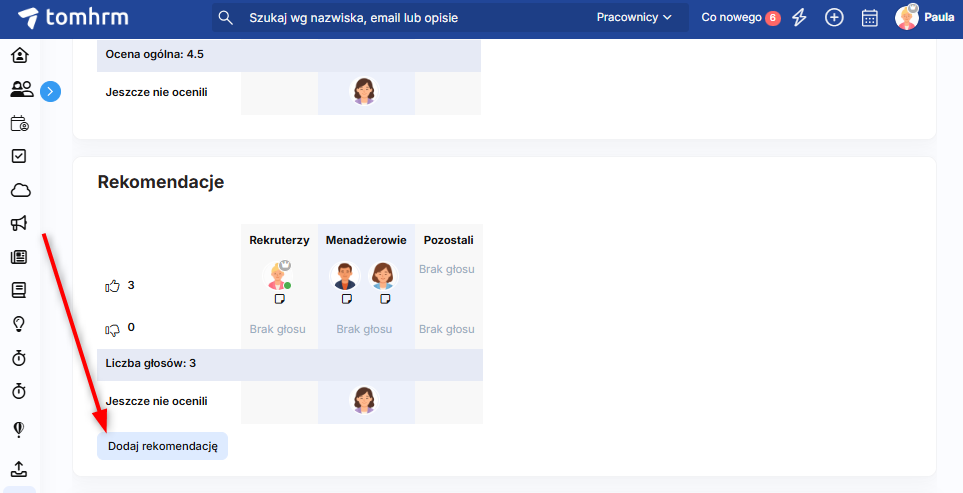Open the Paula user profile menu
The image size is (963, 493).
pos(923,18)
